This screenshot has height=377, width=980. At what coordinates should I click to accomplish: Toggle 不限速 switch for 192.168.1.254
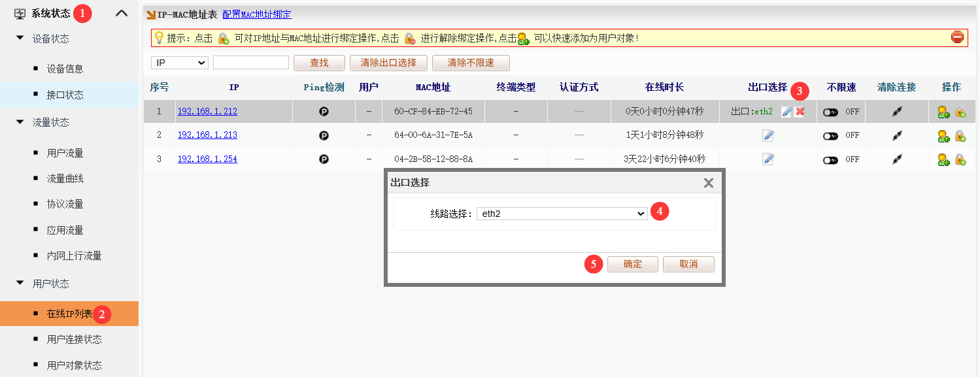point(831,160)
